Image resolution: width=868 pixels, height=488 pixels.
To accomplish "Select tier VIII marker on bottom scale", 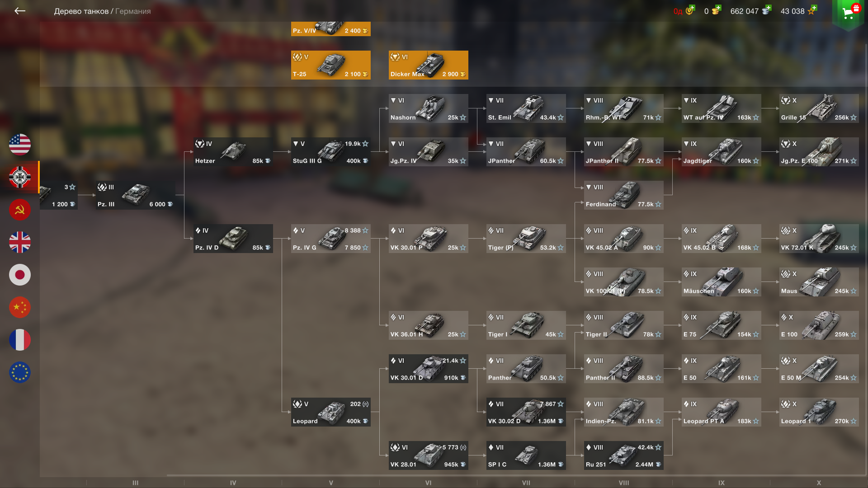I will [x=624, y=483].
